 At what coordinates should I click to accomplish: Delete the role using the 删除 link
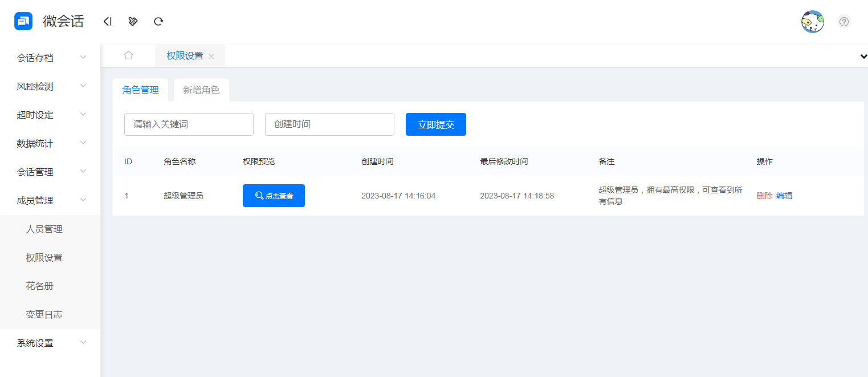(x=764, y=195)
